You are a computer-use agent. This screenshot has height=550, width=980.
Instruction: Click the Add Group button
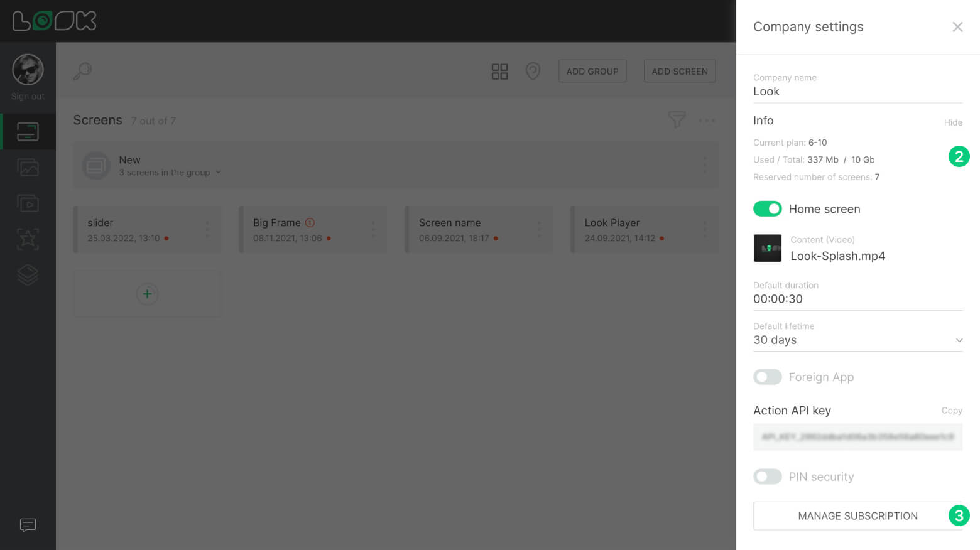click(x=592, y=72)
